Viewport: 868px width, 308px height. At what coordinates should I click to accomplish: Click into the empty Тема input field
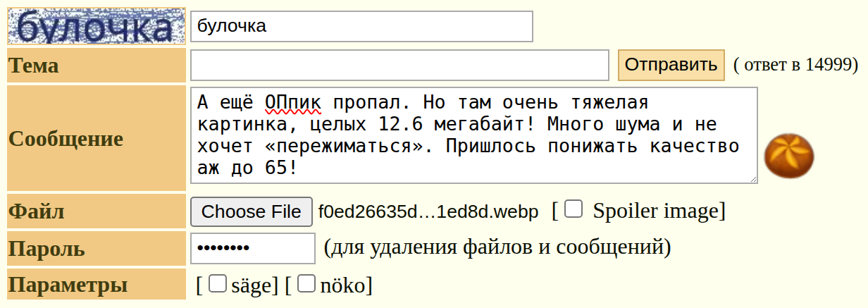(x=399, y=66)
